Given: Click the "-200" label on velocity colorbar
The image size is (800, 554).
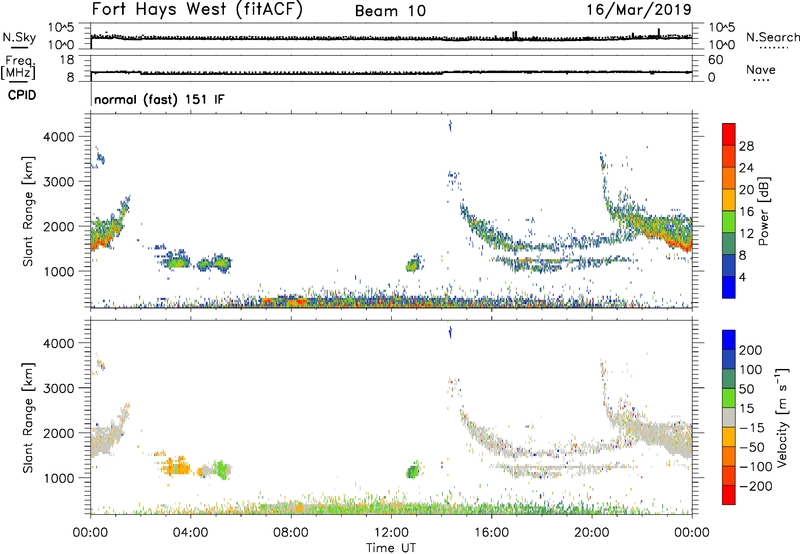Looking at the screenshot, I should (756, 486).
